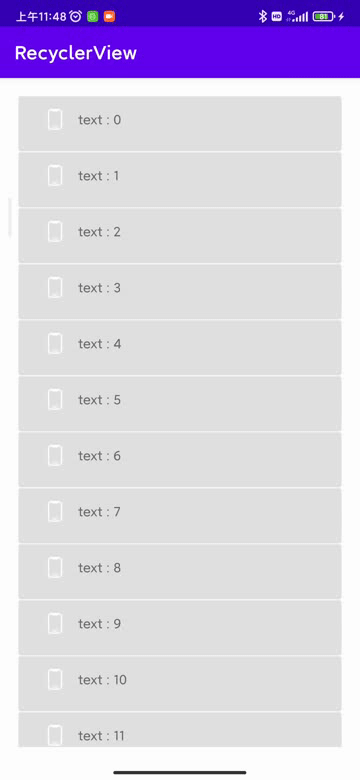The image size is (360, 780).
Task: Tap the text : 0 label
Action: (x=99, y=120)
